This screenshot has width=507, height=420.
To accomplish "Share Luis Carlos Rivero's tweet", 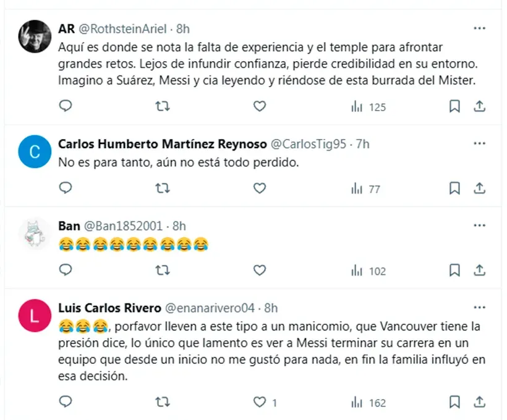I will [x=479, y=402].
